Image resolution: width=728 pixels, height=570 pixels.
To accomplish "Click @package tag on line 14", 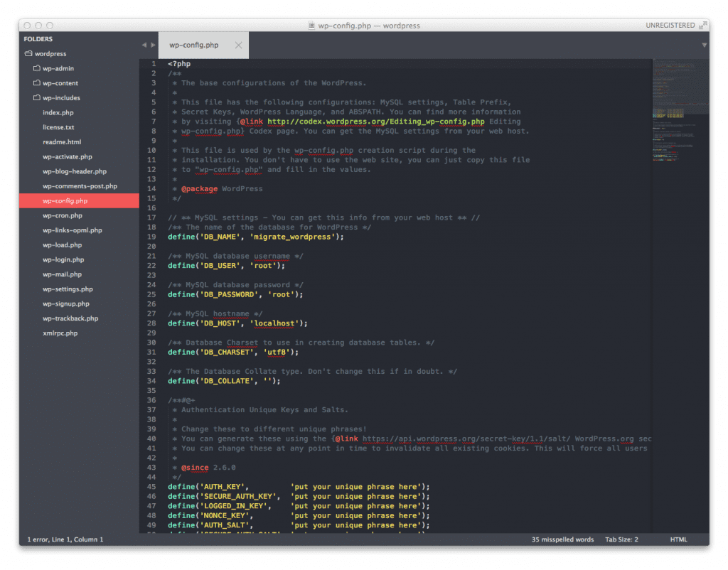I will pos(199,189).
